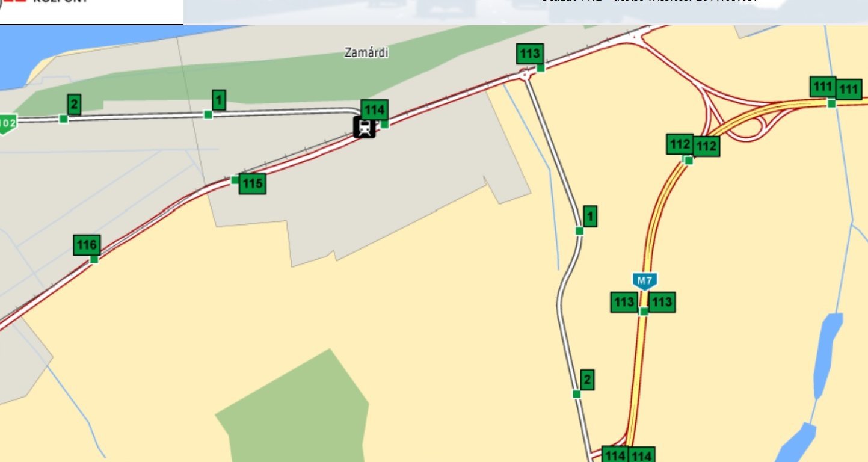Click the left 111 marker

click(822, 88)
